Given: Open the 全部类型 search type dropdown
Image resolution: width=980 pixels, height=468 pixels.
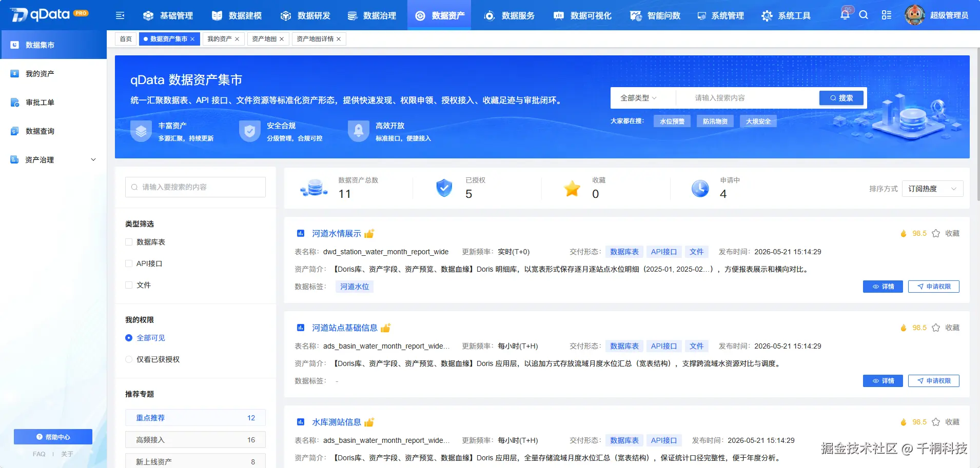Looking at the screenshot, I should pyautogui.click(x=638, y=98).
